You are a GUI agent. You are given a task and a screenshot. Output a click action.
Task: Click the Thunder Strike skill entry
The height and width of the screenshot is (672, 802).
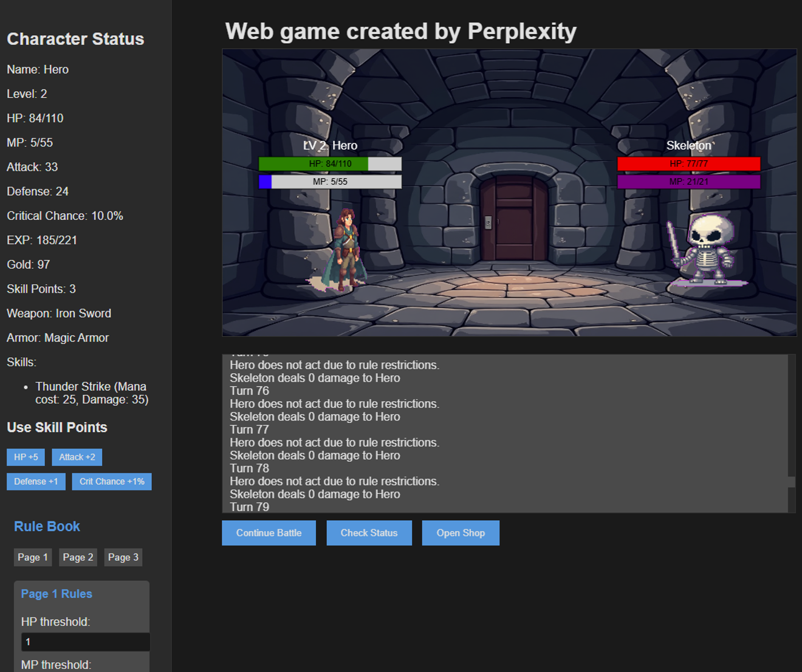[x=92, y=393]
